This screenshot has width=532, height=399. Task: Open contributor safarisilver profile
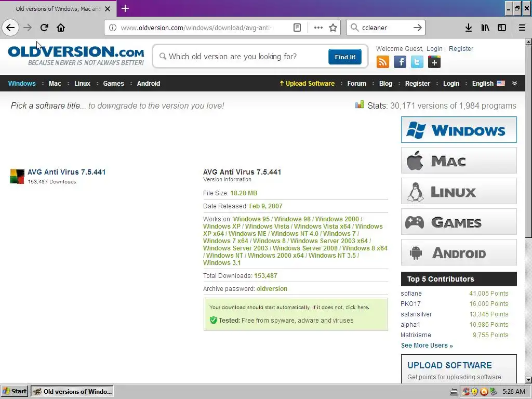[x=416, y=314]
